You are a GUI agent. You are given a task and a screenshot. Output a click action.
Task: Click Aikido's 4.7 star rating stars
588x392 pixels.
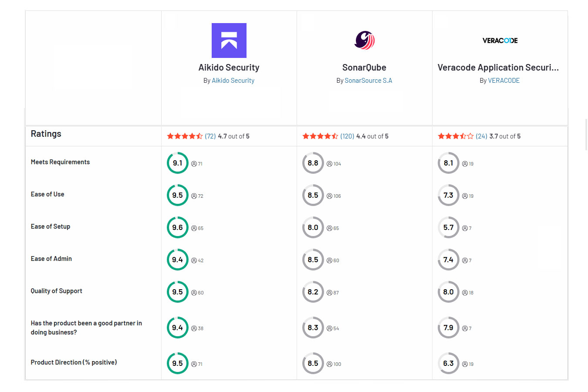(185, 136)
